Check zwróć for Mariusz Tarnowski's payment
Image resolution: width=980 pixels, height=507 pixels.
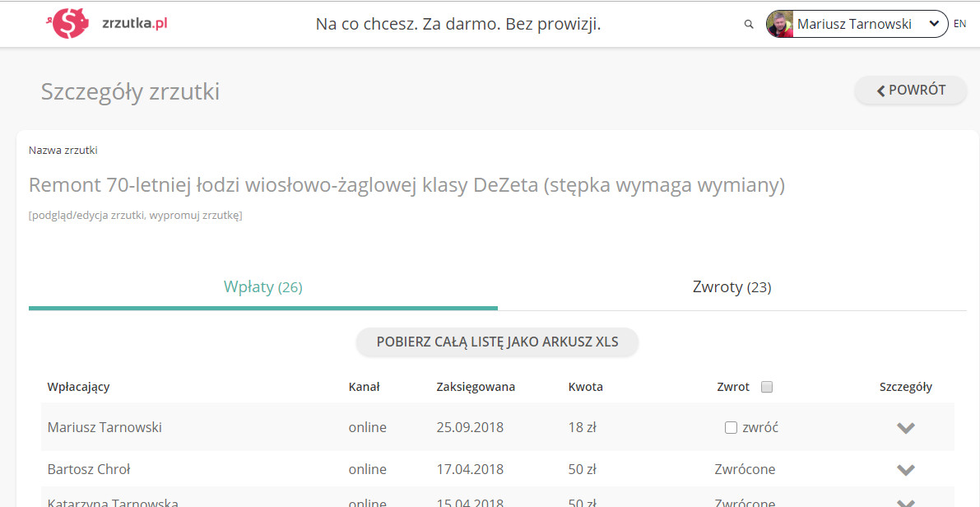[x=731, y=428]
